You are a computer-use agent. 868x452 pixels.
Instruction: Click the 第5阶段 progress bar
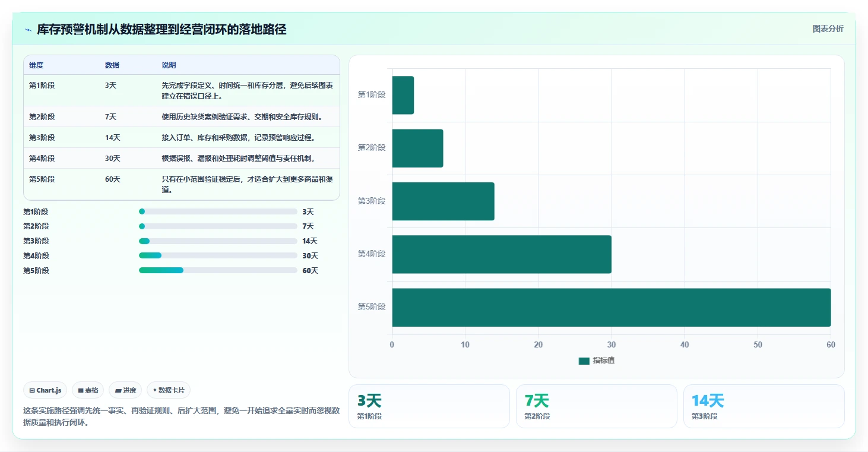pyautogui.click(x=218, y=270)
